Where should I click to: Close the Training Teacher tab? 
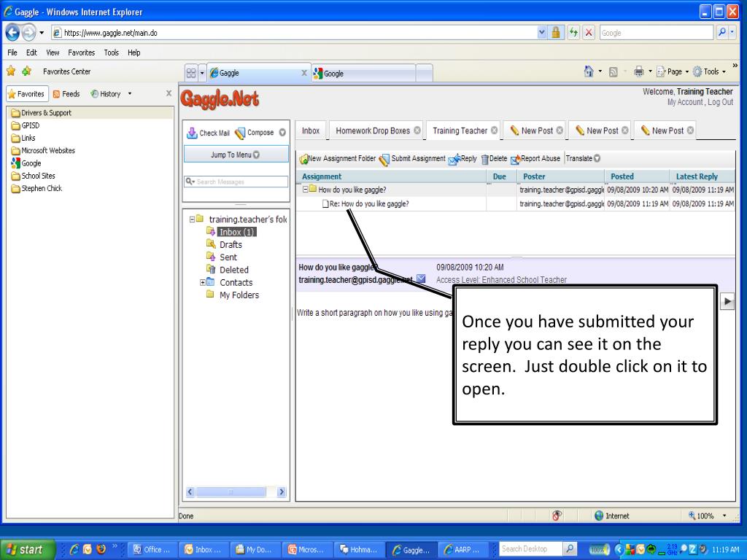point(495,131)
